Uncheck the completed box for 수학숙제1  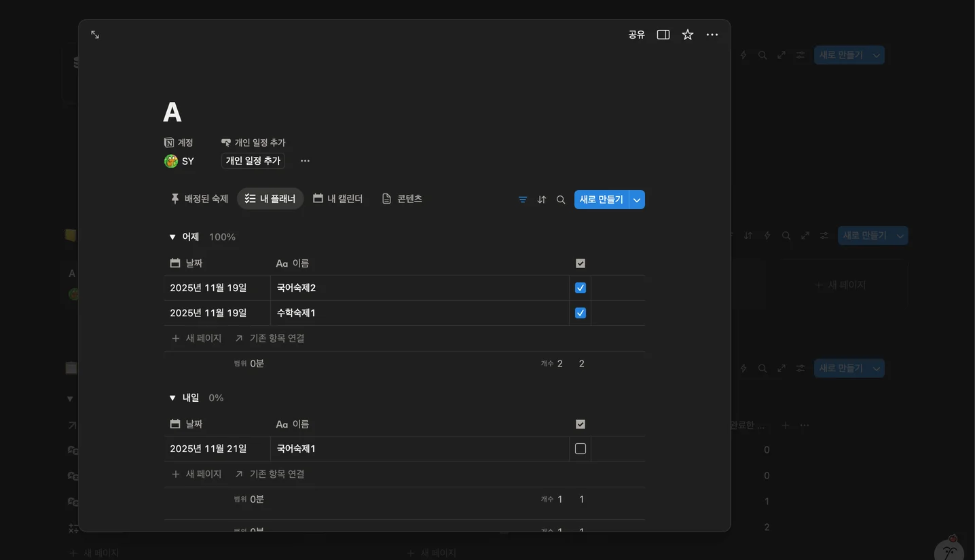[x=580, y=312]
